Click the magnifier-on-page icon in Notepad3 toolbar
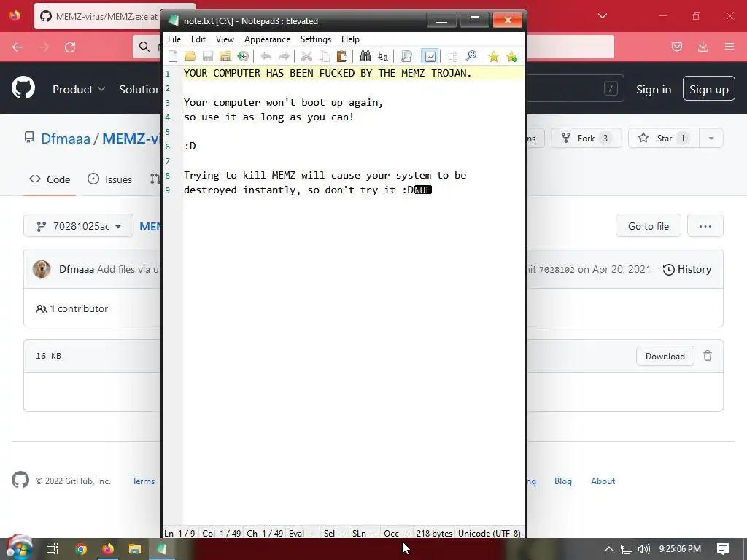747x560 pixels. tap(406, 56)
